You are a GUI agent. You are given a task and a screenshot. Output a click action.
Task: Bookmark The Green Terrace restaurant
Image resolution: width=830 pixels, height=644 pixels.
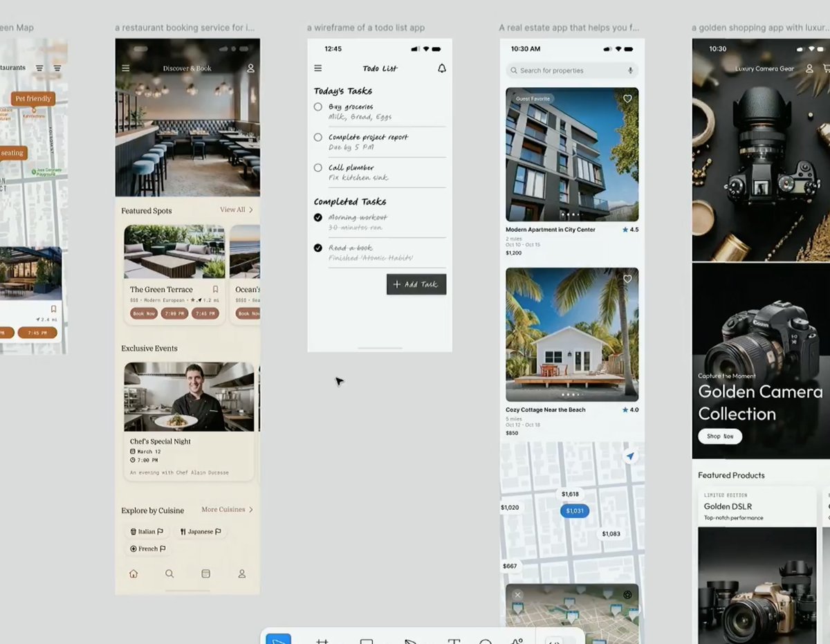tap(215, 289)
